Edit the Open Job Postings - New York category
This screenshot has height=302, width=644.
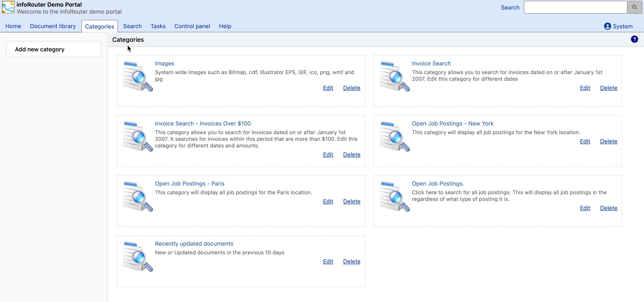point(585,141)
